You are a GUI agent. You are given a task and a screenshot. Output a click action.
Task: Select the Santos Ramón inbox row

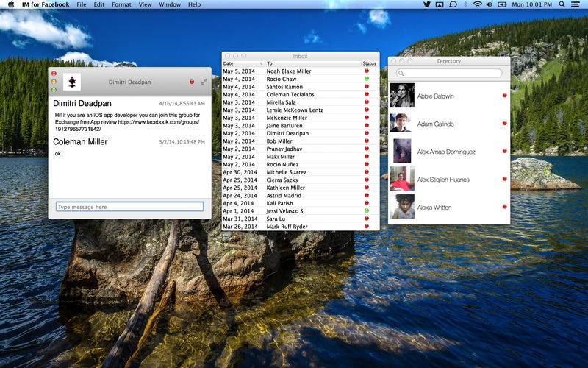[301, 87]
